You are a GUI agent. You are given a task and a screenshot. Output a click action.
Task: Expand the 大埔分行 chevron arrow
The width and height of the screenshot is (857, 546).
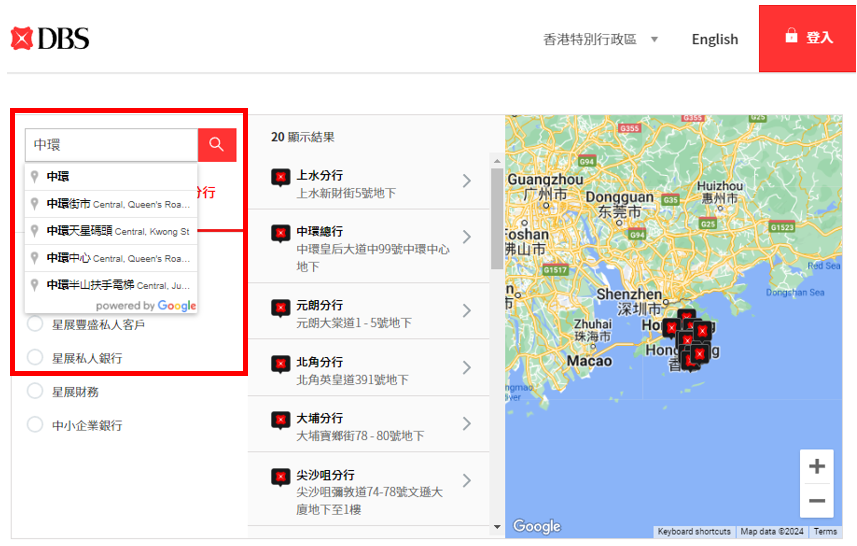(x=466, y=424)
